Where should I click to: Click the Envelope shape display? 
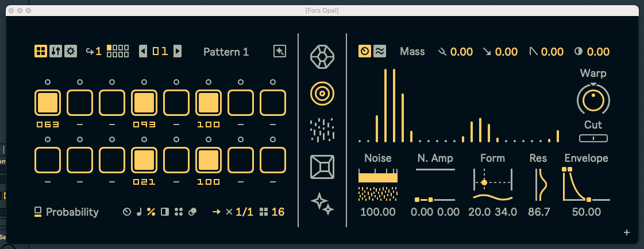(x=586, y=184)
